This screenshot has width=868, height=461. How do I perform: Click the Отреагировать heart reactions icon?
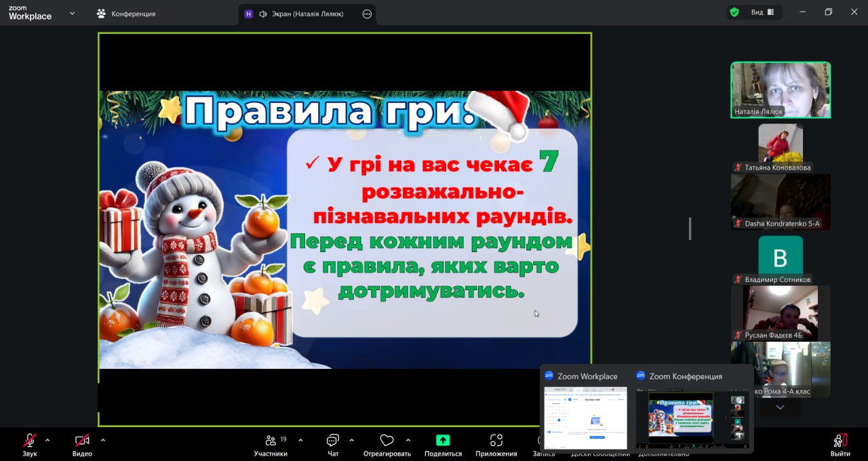click(x=387, y=441)
